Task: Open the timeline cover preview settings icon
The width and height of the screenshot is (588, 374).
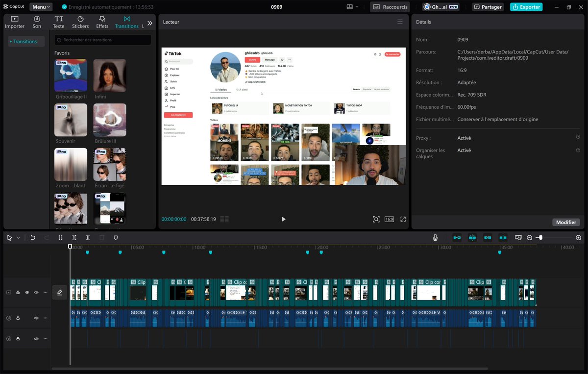Action: click(x=518, y=237)
